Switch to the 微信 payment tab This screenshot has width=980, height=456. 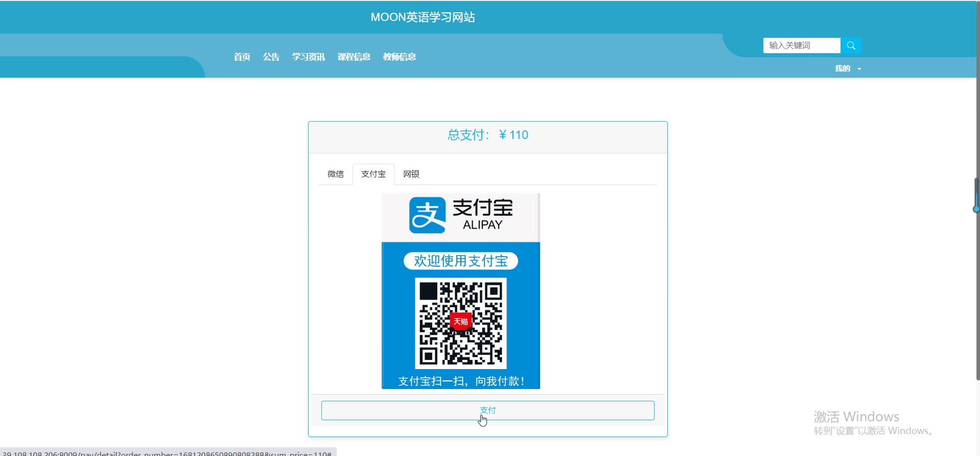[336, 174]
